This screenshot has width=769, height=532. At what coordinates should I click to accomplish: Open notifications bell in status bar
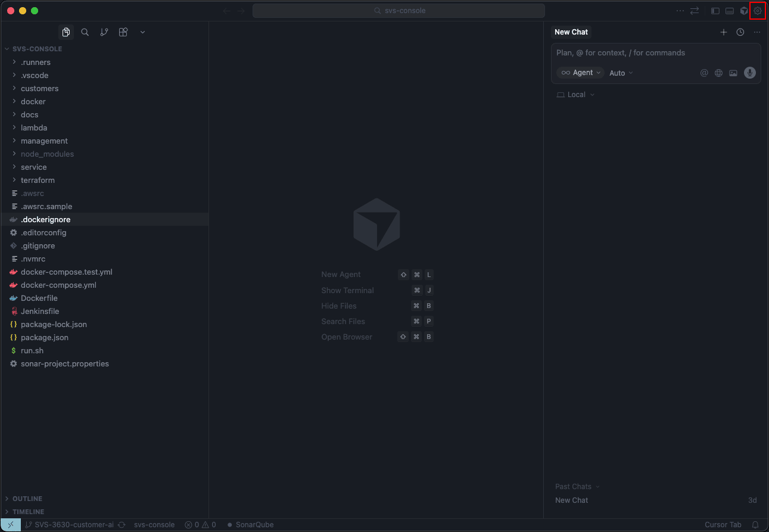point(755,525)
